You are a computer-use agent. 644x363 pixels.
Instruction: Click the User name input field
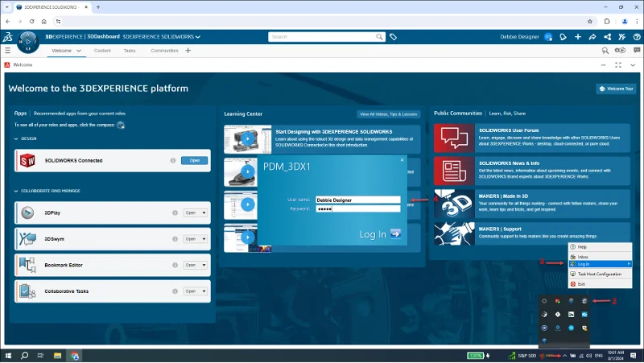[357, 200]
